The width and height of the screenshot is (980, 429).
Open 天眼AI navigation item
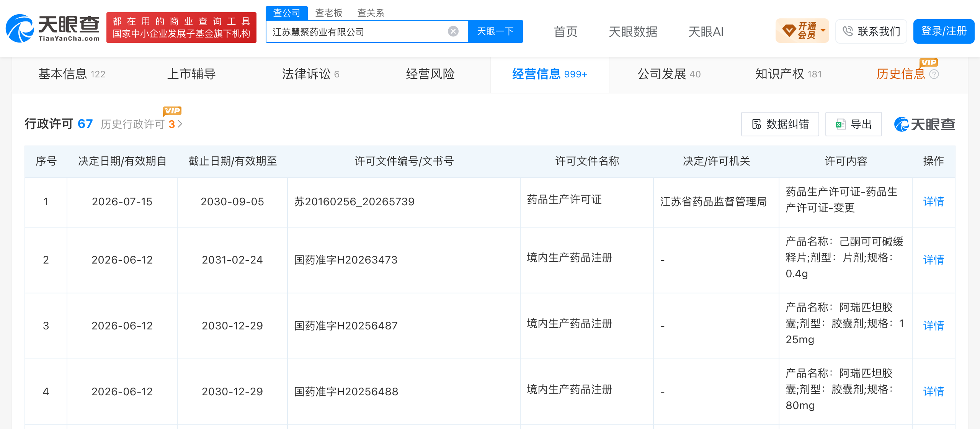click(706, 32)
